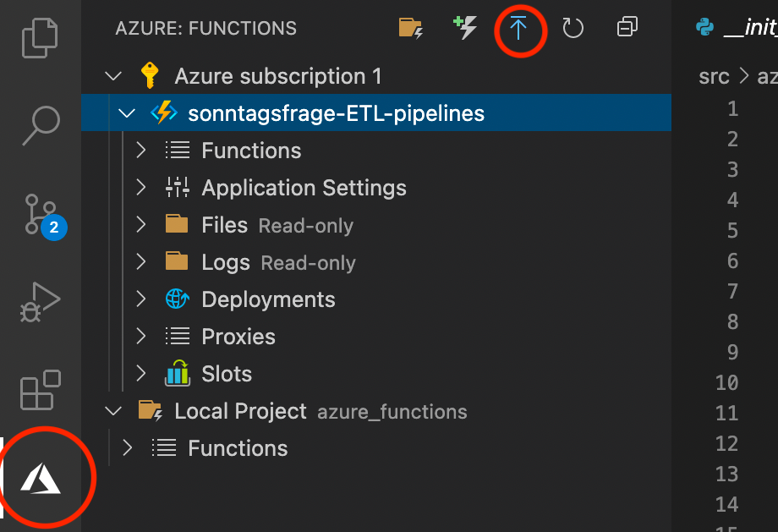Click Create New Project folder icon
The height and width of the screenshot is (532, 778).
[411, 29]
